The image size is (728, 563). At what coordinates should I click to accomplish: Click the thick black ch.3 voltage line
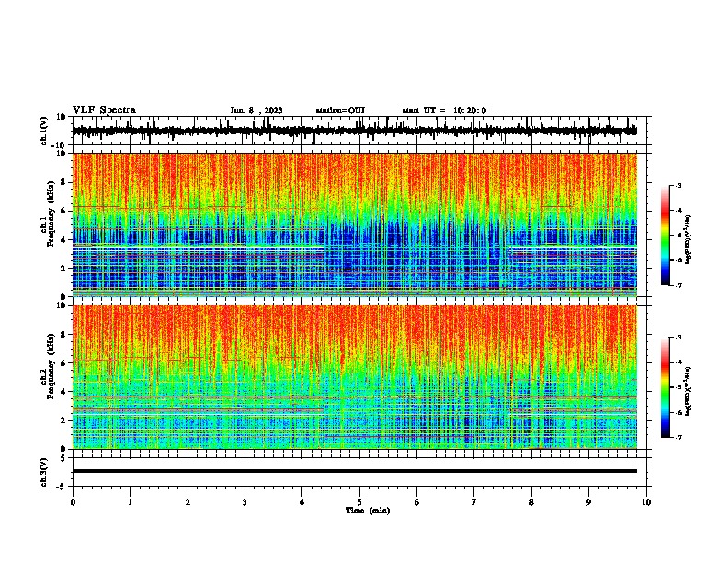coord(354,471)
